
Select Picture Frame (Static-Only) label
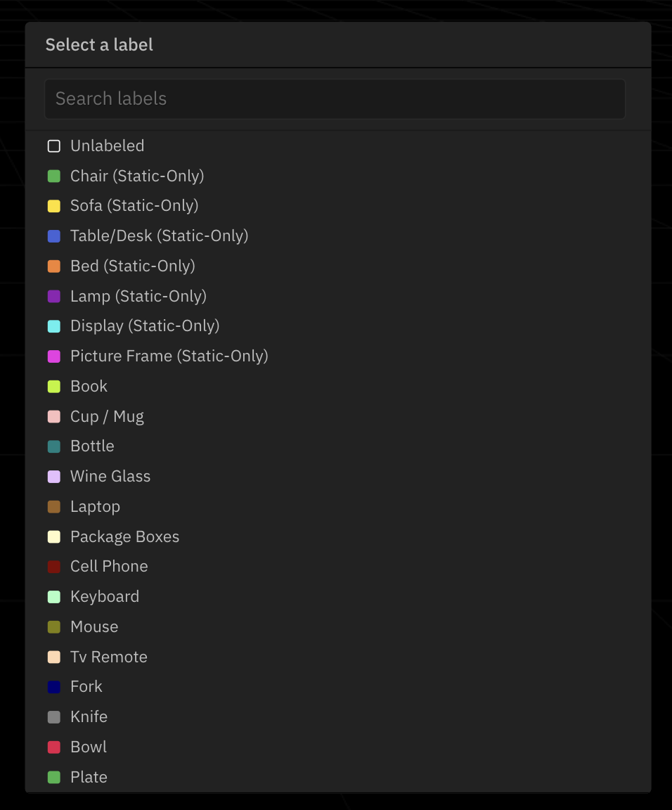(x=169, y=356)
